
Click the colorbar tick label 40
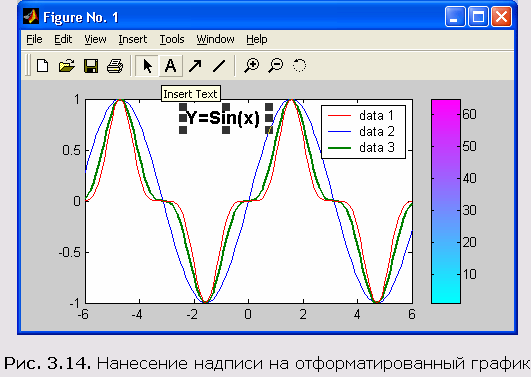469,178
